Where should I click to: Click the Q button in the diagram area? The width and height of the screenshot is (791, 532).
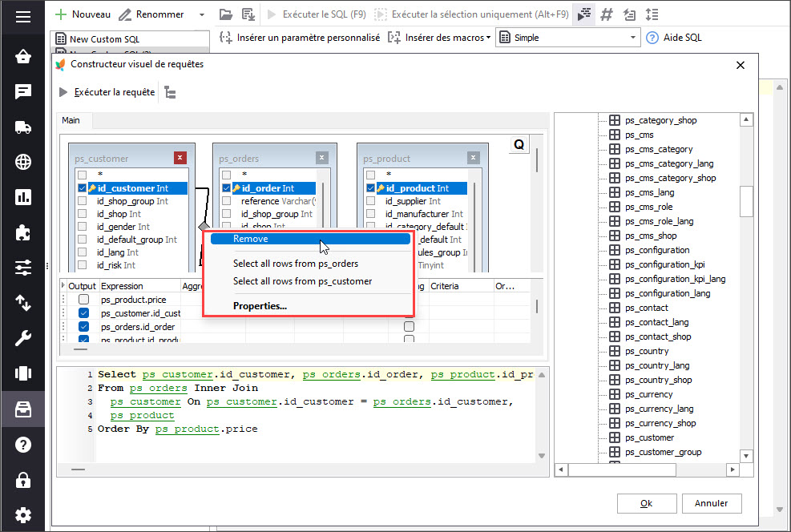coord(519,145)
